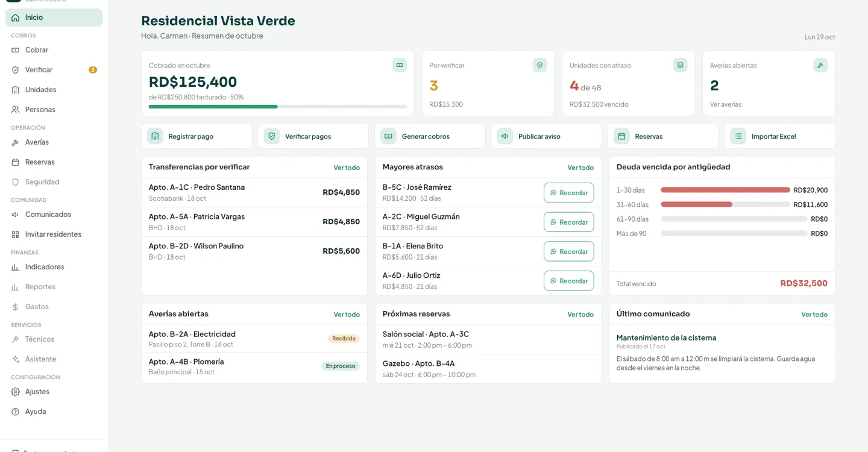Click the Reservas quick action button

coord(663,136)
